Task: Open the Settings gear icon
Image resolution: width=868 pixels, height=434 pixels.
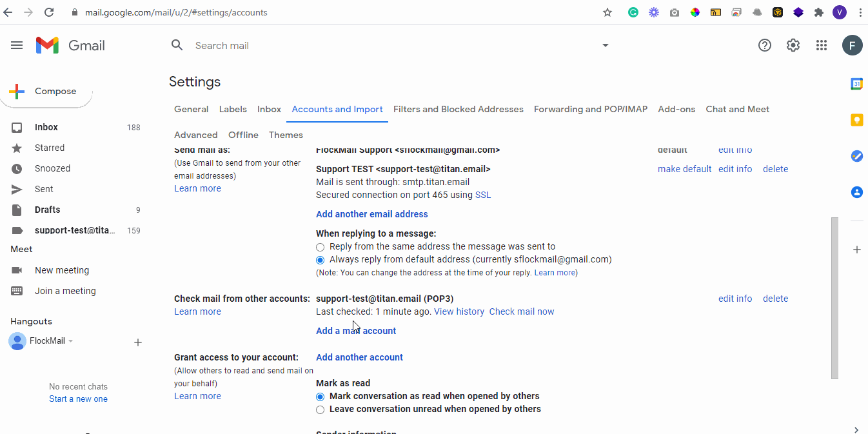Action: tap(793, 45)
